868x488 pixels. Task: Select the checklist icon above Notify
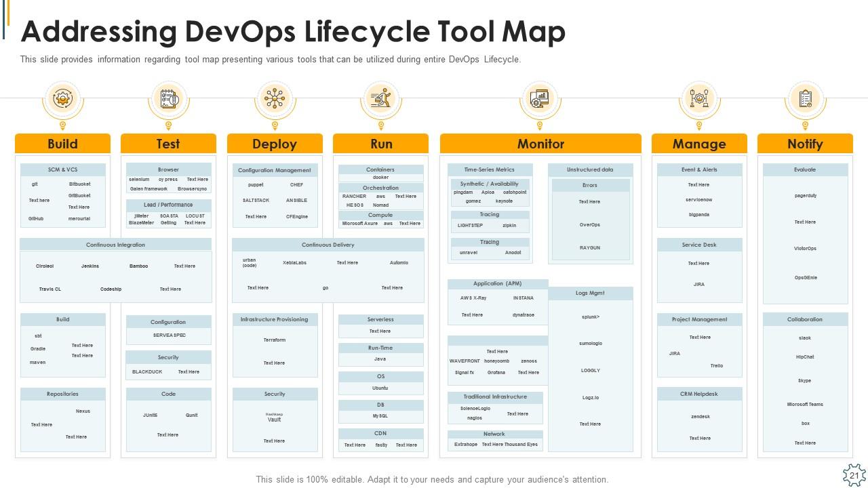pyautogui.click(x=804, y=98)
